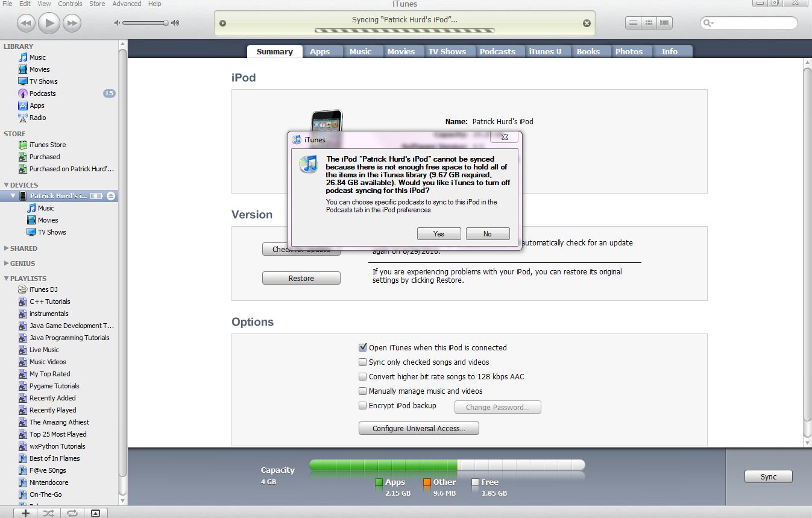
Task: Open the Advanced menu
Action: (x=127, y=4)
